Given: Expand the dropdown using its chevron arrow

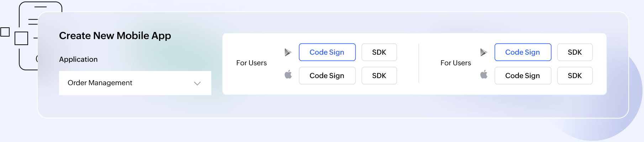Looking at the screenshot, I should click(197, 83).
